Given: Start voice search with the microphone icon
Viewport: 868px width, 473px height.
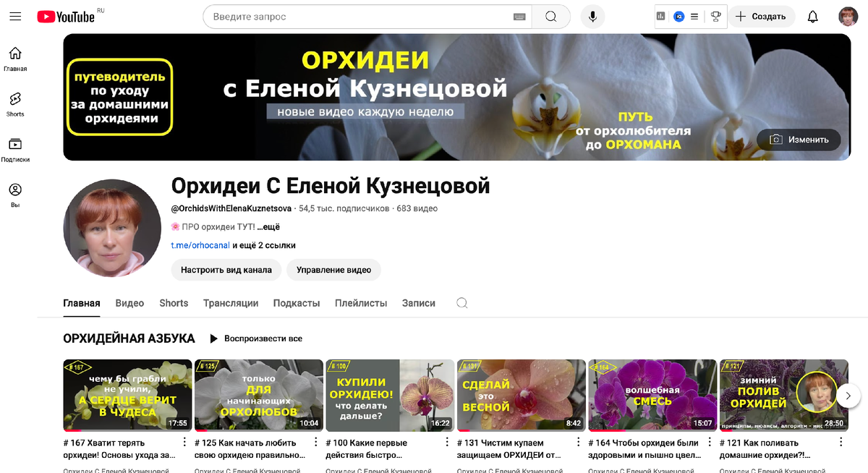Looking at the screenshot, I should tap(592, 16).
